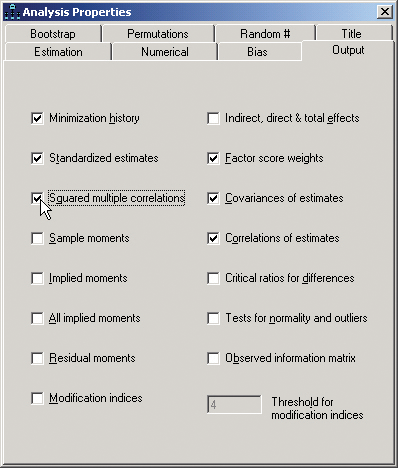This screenshot has width=398, height=468.
Task: Go to the Title tab
Action: point(351,34)
